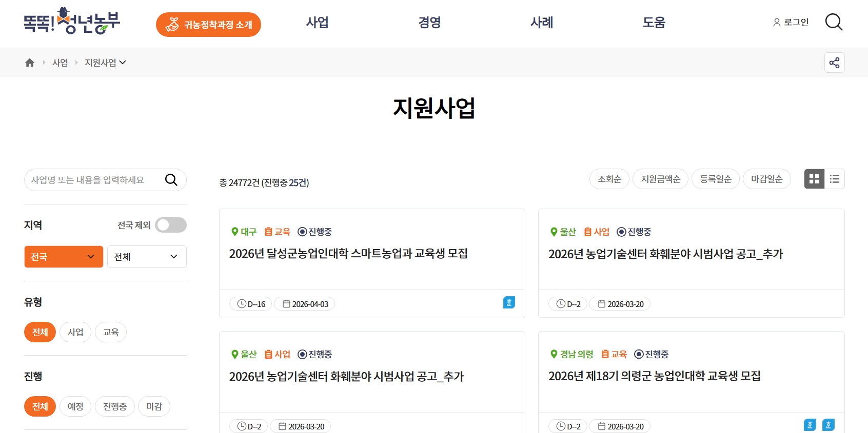
Task: Expand the 지원사업 breadcrumb dropdown
Action: click(105, 63)
